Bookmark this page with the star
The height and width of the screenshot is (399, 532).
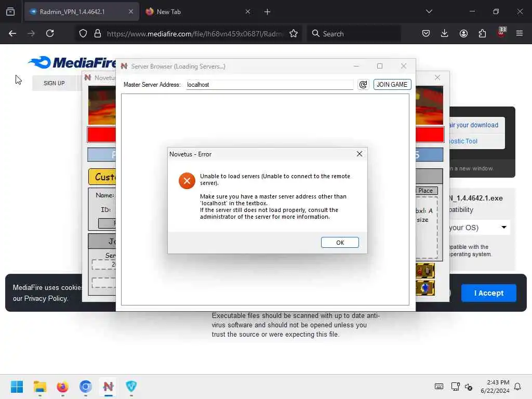tap(294, 34)
